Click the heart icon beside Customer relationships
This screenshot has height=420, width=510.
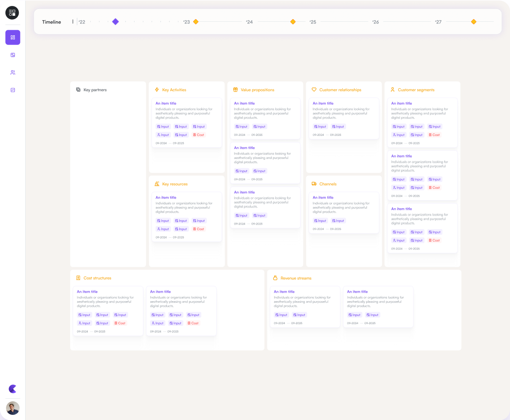(314, 90)
